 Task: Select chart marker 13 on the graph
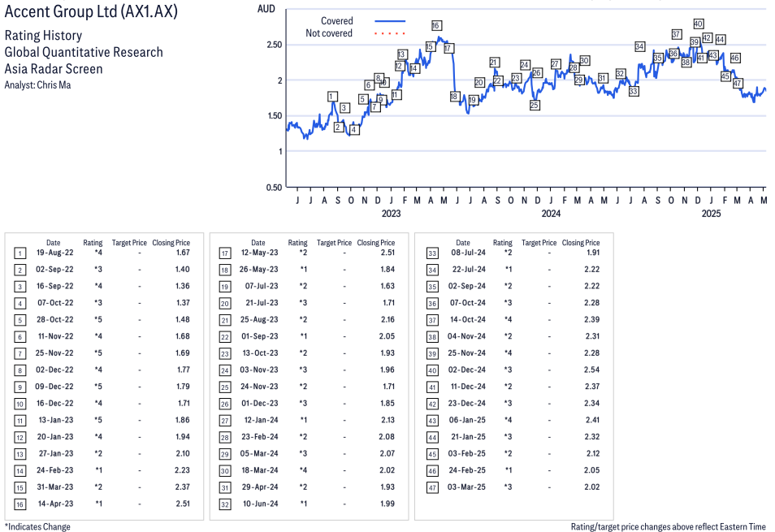coord(402,54)
